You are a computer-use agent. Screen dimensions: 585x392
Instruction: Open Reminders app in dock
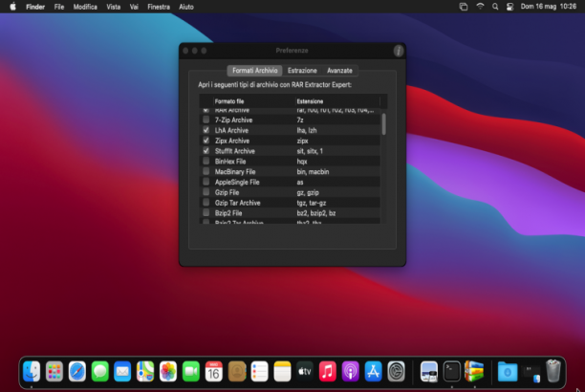[x=259, y=372]
